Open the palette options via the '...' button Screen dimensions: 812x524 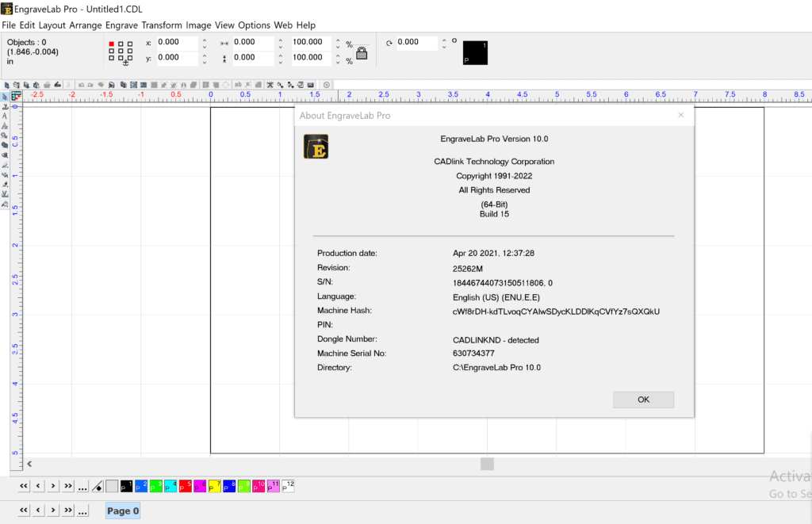click(82, 485)
